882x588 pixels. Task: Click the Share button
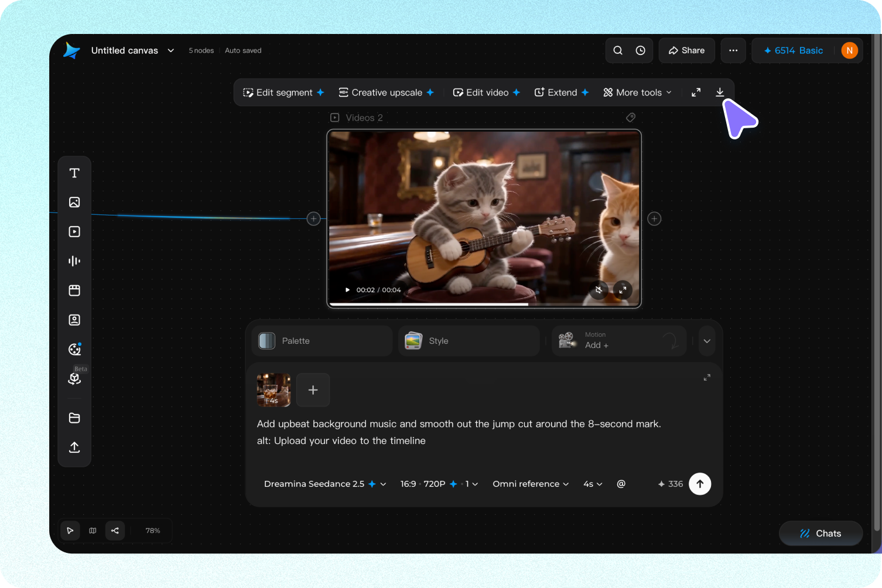(x=686, y=50)
